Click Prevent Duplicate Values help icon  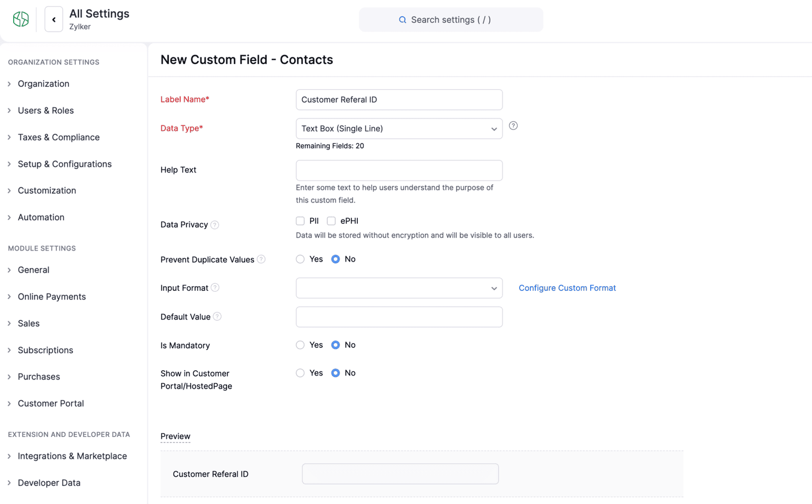coord(261,259)
